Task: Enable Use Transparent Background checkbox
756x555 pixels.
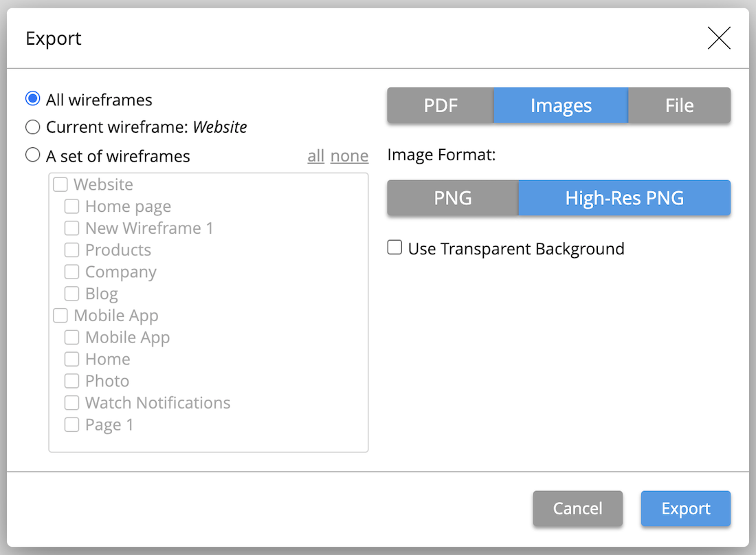Action: [x=395, y=248]
